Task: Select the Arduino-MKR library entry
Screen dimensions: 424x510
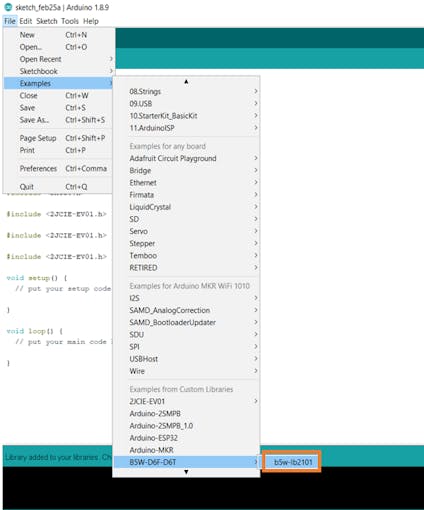Action: click(186, 450)
